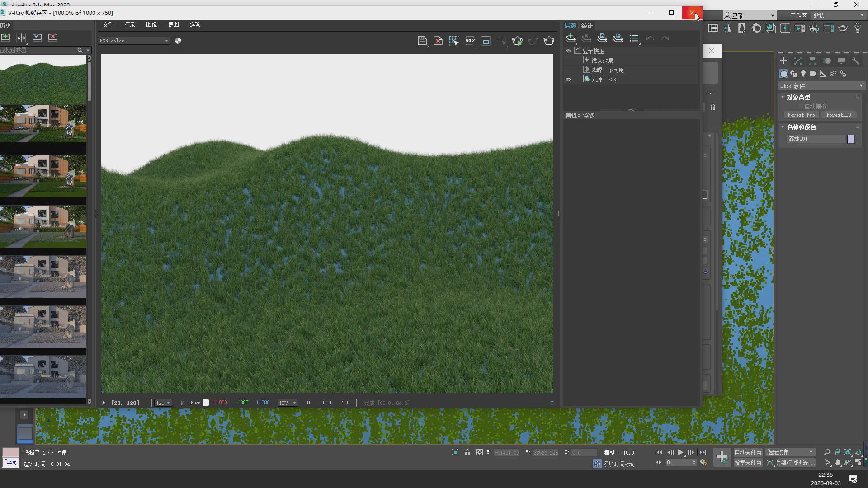
Task: Save the layer preset icon
Action: pos(602,38)
